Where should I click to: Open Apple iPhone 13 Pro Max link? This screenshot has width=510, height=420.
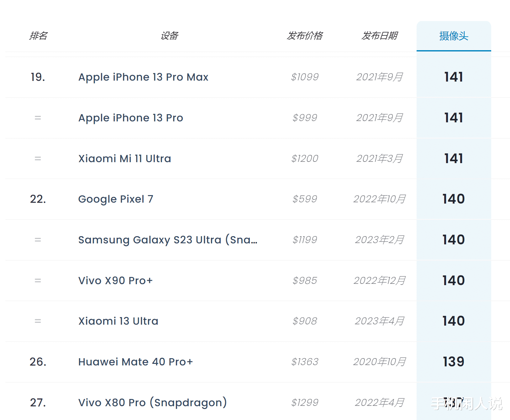(x=143, y=77)
